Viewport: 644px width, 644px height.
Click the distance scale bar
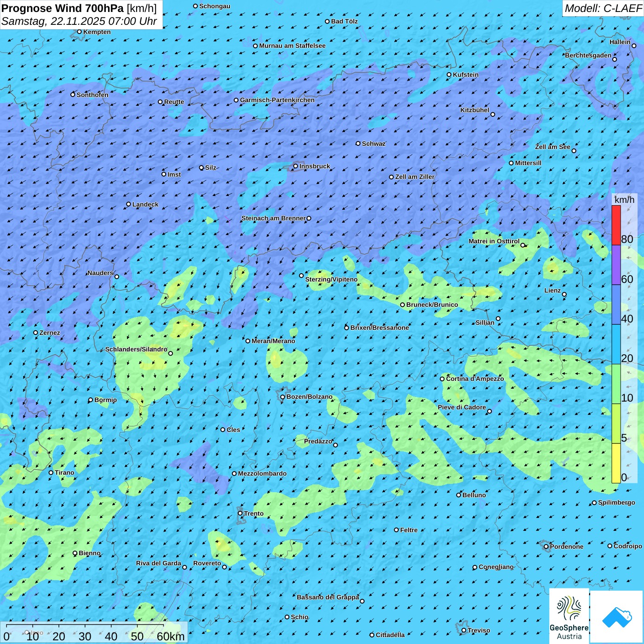[85, 626]
